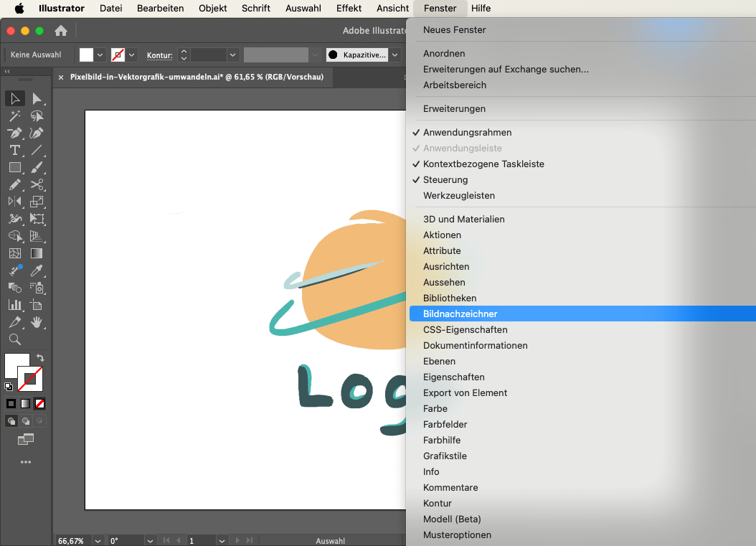Screen dimensions: 756x546
Task: Toggle Anwendungsrahmen checkmark in menu
Action: (x=467, y=133)
